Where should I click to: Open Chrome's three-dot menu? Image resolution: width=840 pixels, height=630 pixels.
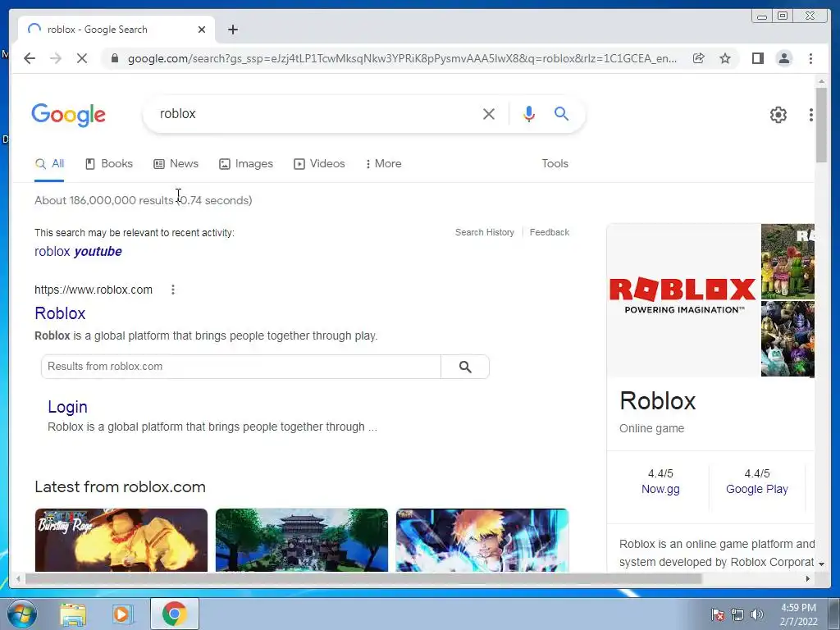[810, 58]
